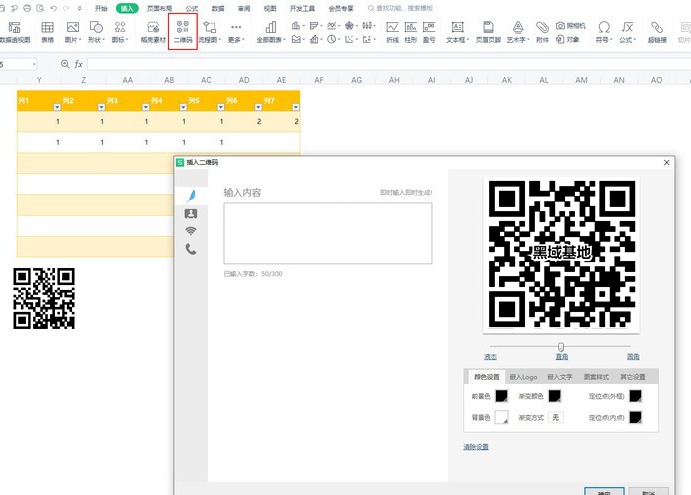Select text mode feather icon in QR dialog
Image resolution: width=691 pixels, height=495 pixels.
tap(191, 196)
